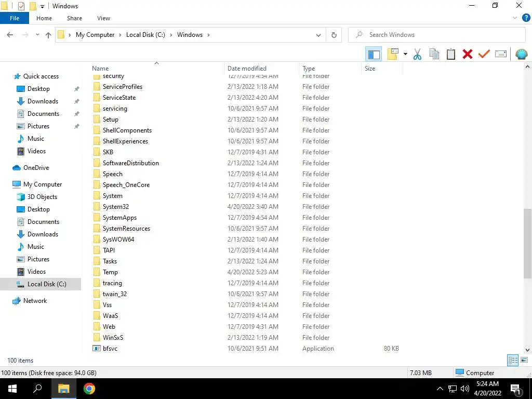
Task: Click the orange checkmark Properties icon
Action: pyautogui.click(x=484, y=54)
